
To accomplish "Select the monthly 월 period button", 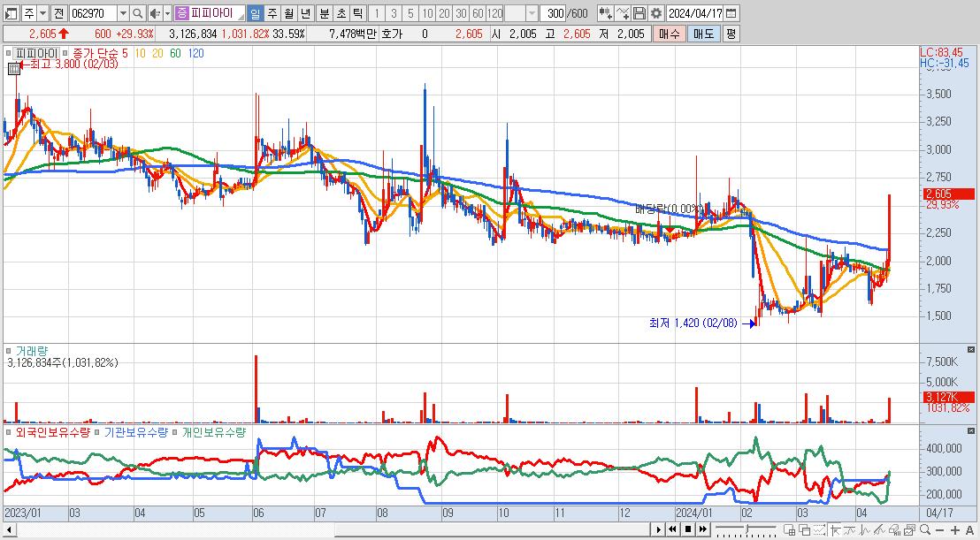I will [x=288, y=13].
